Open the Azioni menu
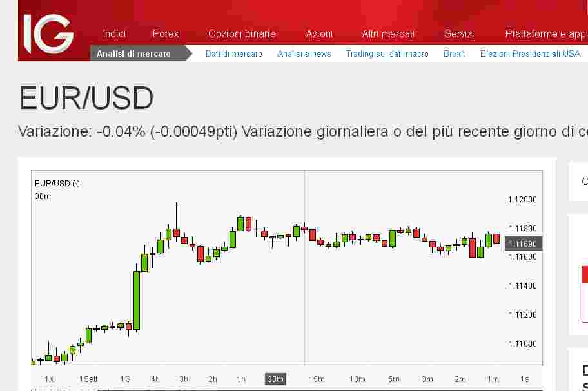This screenshot has width=588, height=391. tap(319, 33)
